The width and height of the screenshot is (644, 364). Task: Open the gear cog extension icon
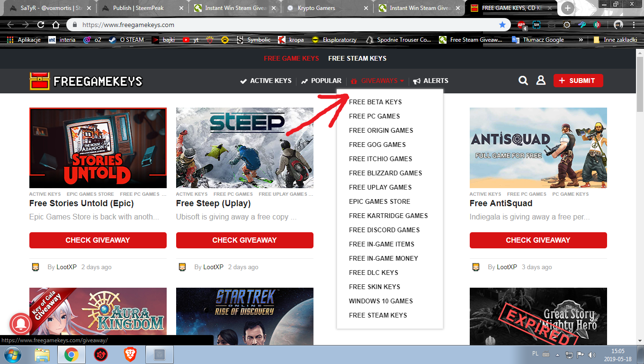(567, 25)
